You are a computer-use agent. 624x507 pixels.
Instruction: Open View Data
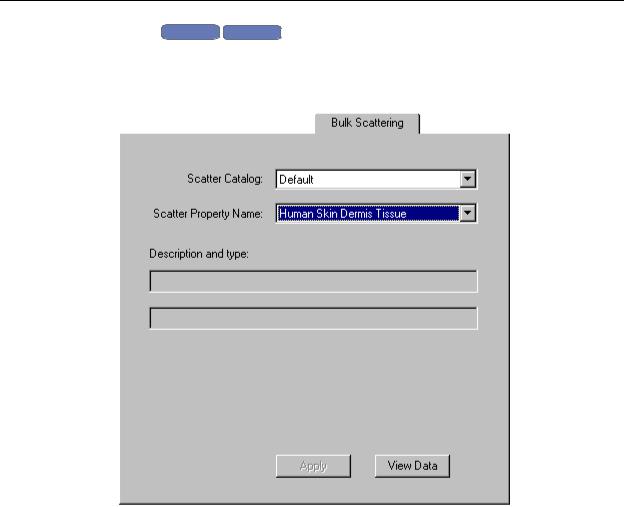(412, 466)
